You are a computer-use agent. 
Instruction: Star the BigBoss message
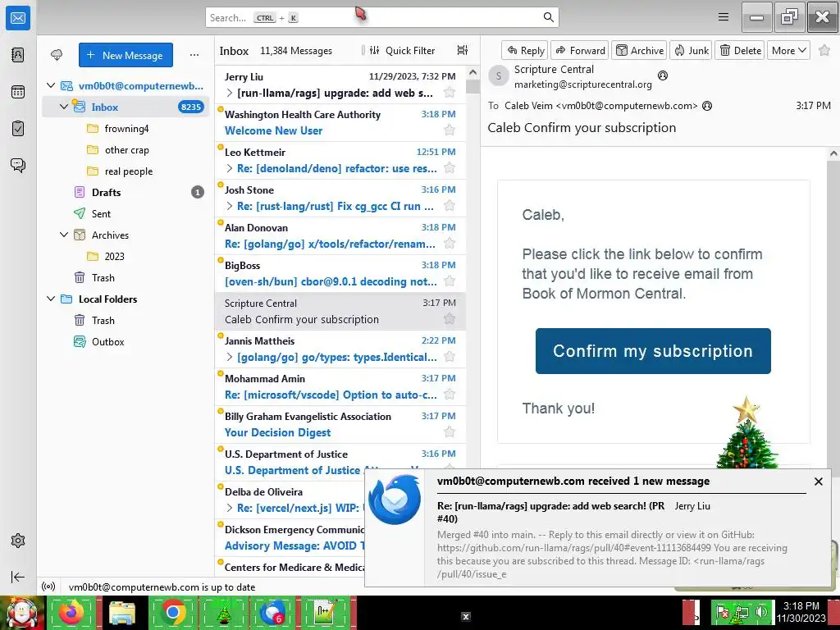pos(450,281)
